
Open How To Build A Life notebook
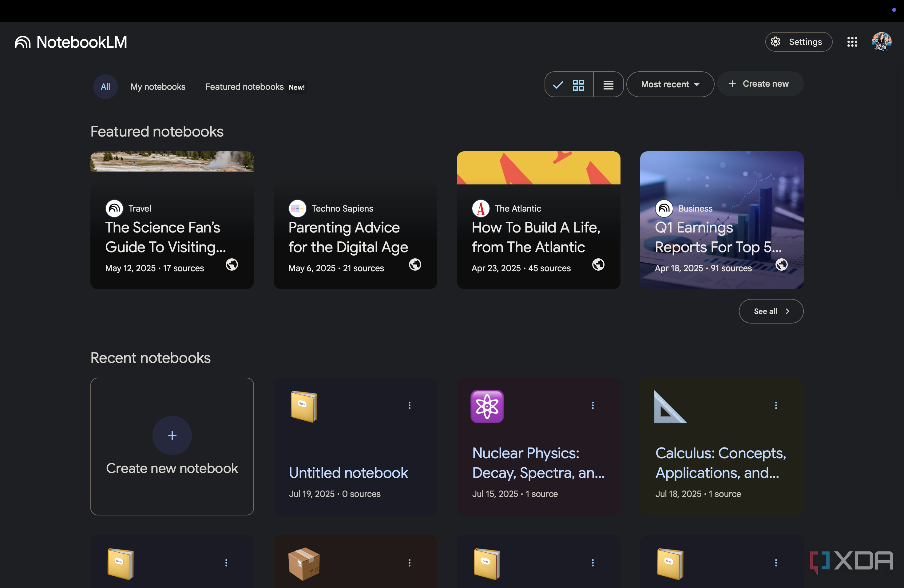[x=538, y=220]
